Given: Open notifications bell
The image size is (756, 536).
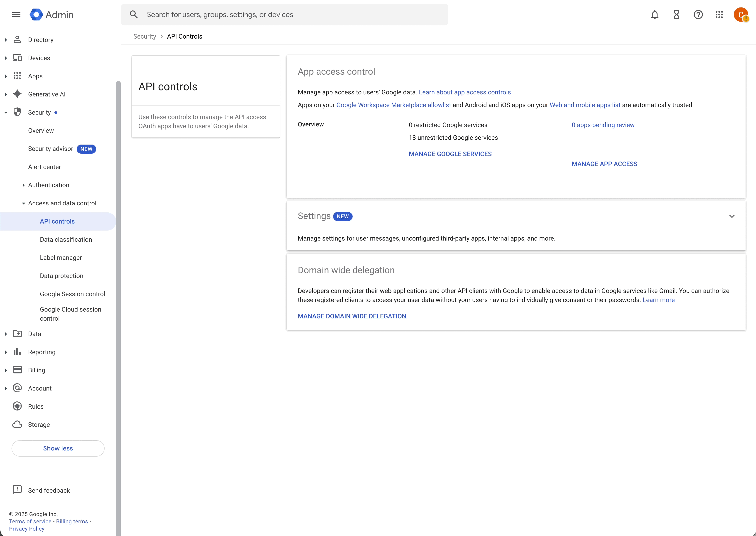Looking at the screenshot, I should 655,14.
